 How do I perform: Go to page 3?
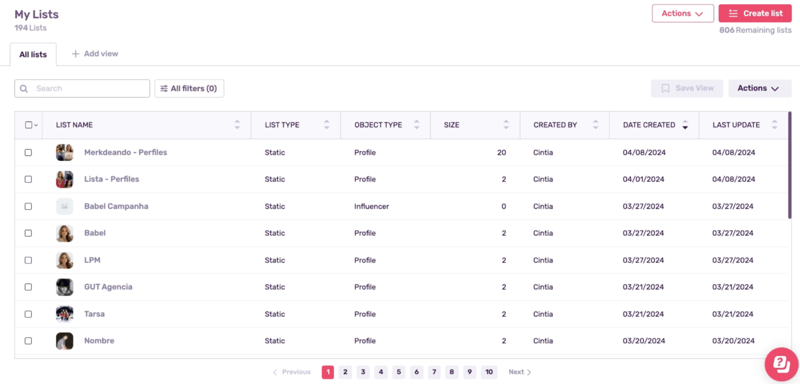pyautogui.click(x=363, y=372)
